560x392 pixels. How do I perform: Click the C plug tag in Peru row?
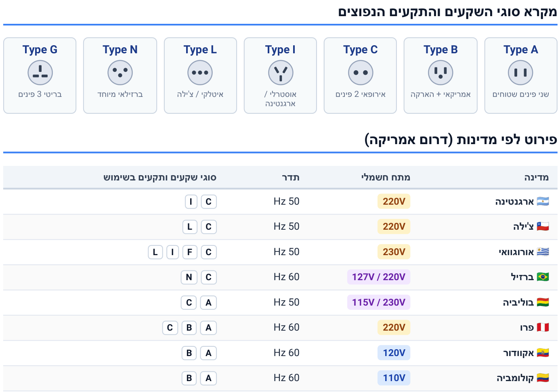pyautogui.click(x=170, y=328)
